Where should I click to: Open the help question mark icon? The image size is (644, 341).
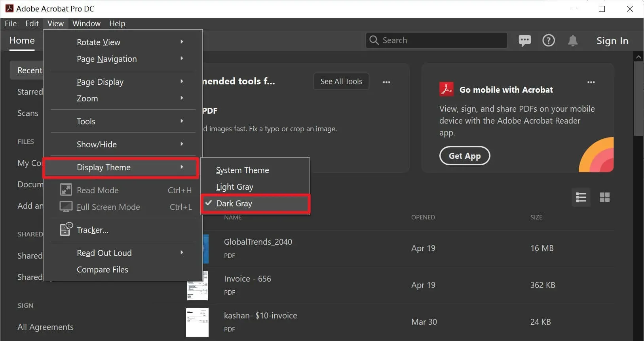548,40
